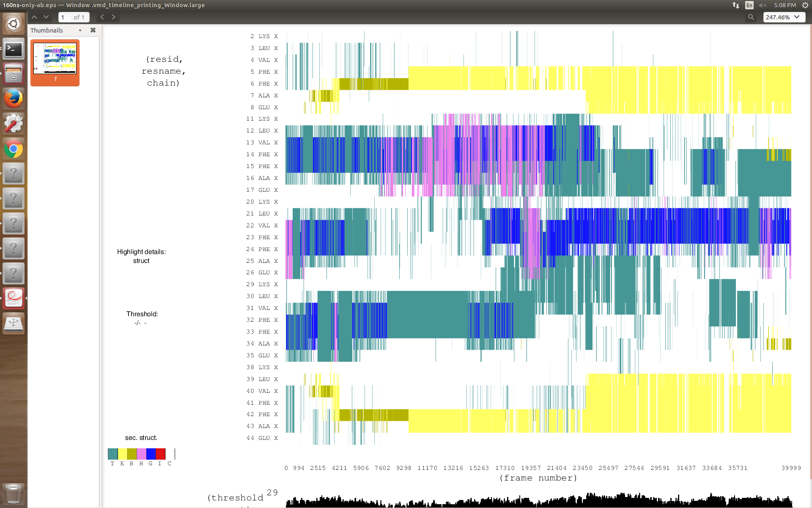Open the Trash in the launcher
Screen dimensions: 812x508
coord(14,494)
